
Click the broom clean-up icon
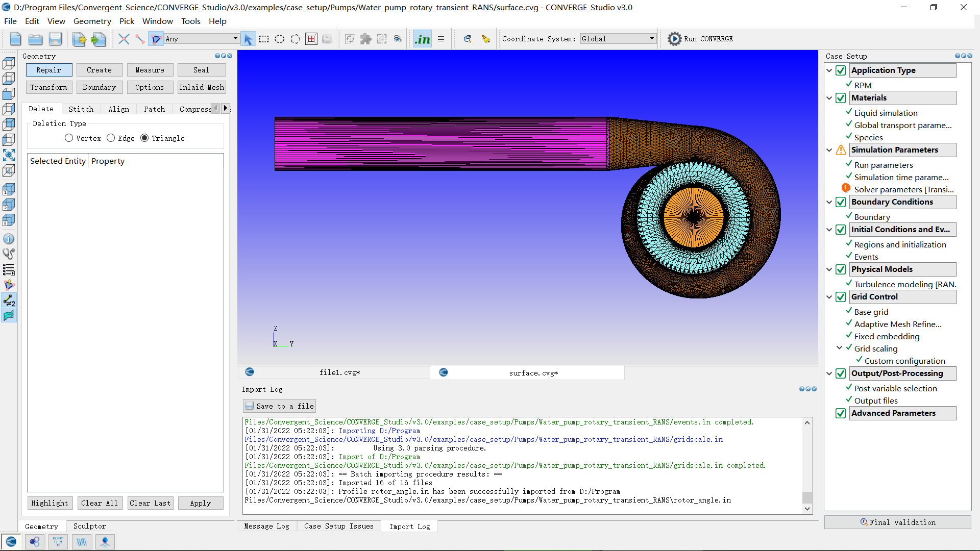coord(486,39)
